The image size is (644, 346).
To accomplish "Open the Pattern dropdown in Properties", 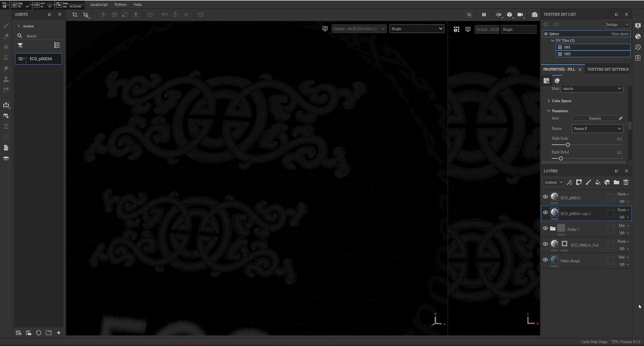I will (597, 128).
